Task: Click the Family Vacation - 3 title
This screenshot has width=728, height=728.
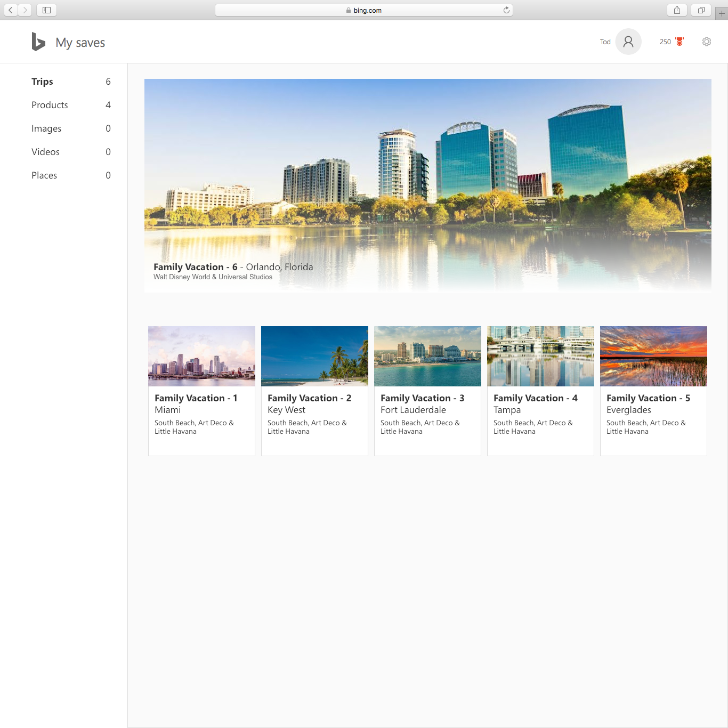Action: click(x=423, y=398)
